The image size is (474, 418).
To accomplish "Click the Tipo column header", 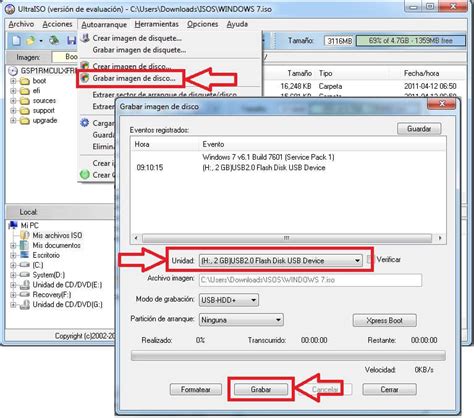I will [325, 73].
